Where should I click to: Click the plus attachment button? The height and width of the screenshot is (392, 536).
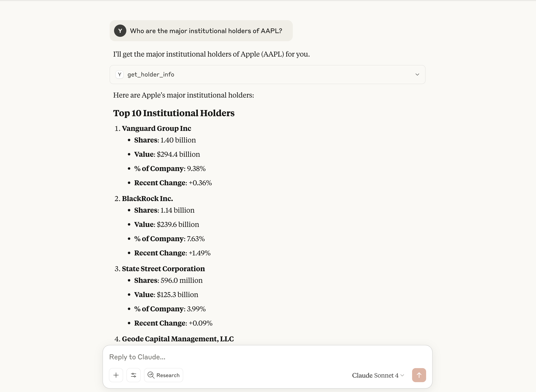click(116, 375)
